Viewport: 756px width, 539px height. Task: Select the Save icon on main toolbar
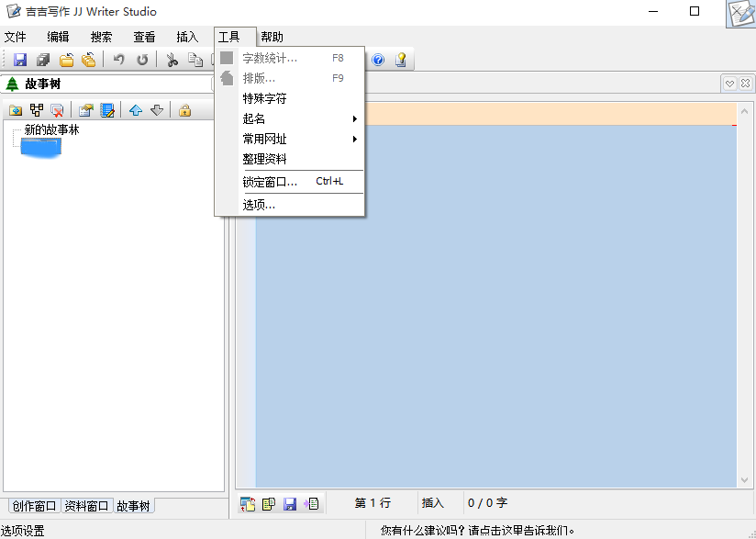(19, 58)
